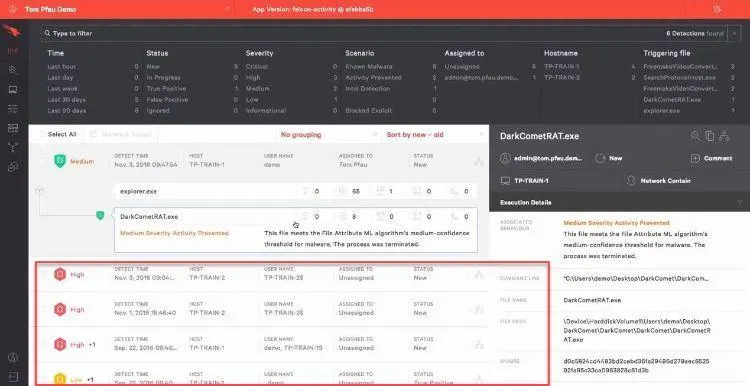Viewport: 750px width, 386px height.
Task: Open host TP-TRAIN-1 in detail panel
Action: (525, 181)
